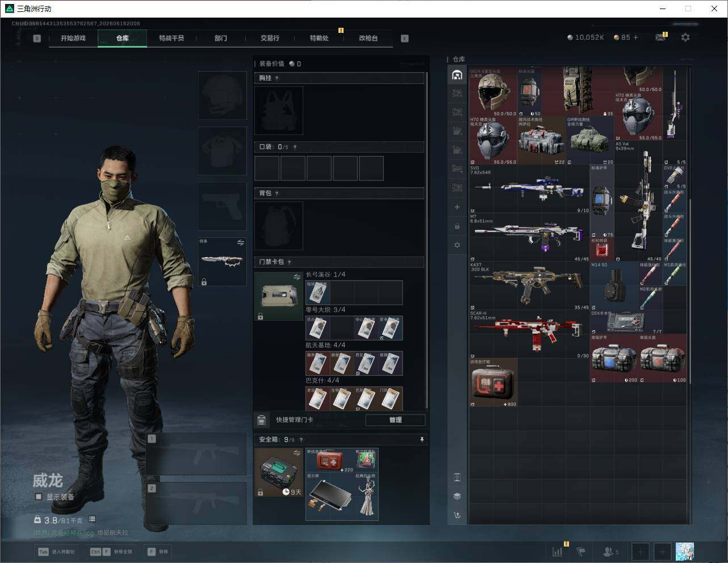Click the 长弓溪谷: 1/4 keycard label
The image size is (728, 563).
pyautogui.click(x=325, y=275)
